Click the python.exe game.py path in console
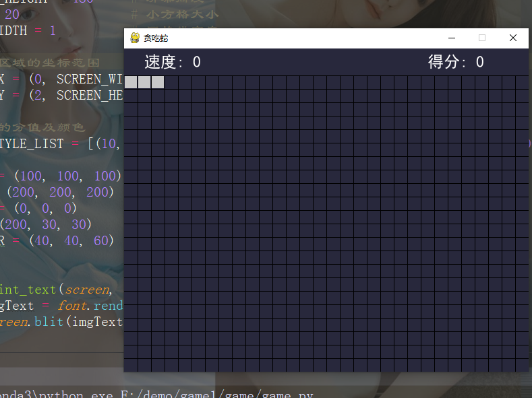The image size is (532, 398). click(156, 394)
